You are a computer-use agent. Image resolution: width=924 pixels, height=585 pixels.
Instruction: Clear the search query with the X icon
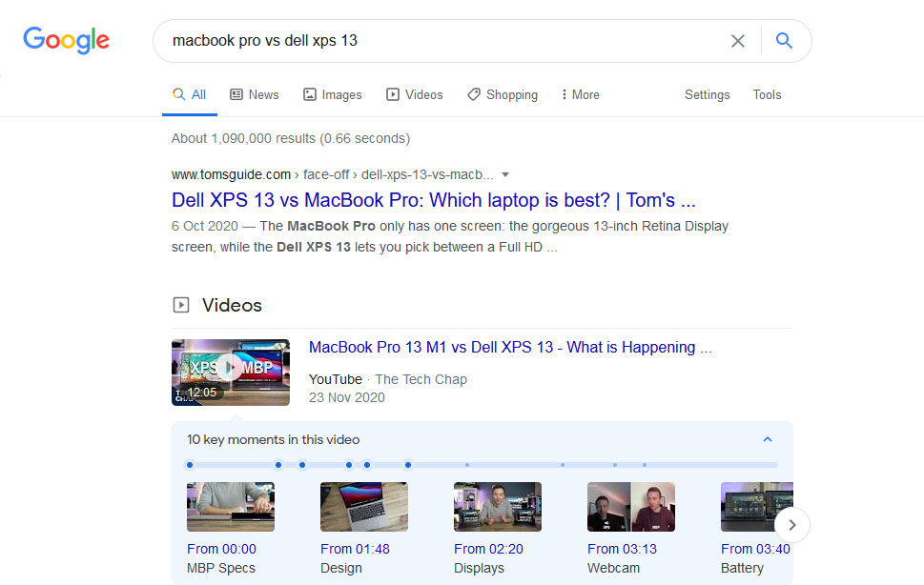click(x=738, y=41)
